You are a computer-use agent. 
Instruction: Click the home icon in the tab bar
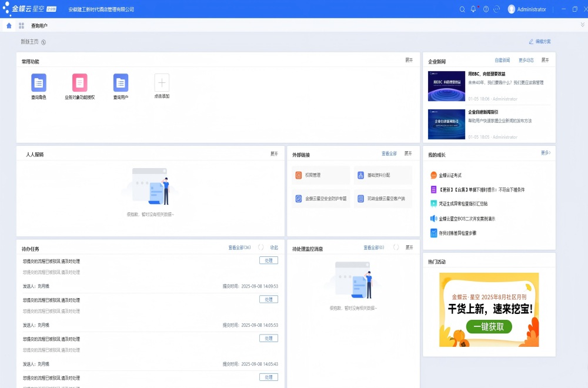(x=8, y=25)
